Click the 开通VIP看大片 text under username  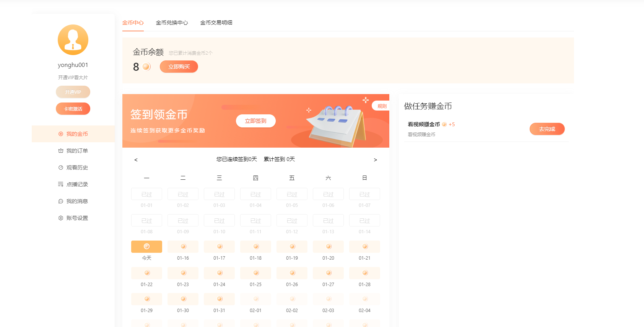pos(73,77)
